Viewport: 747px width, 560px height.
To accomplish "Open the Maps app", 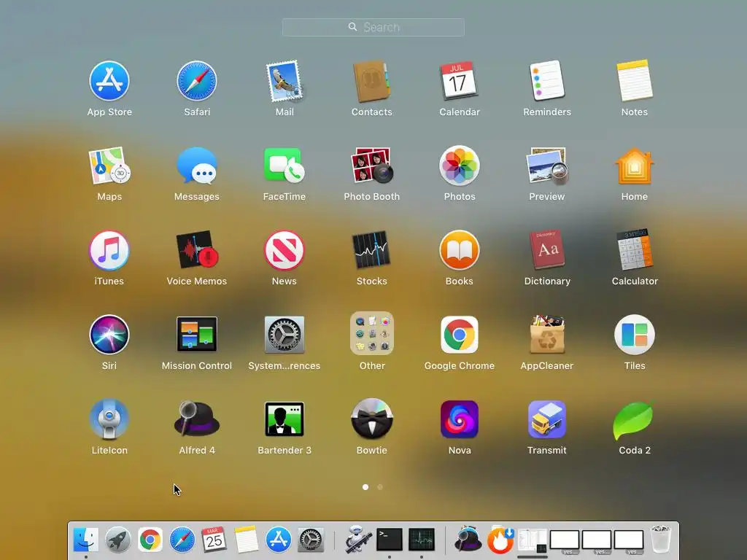I will (x=109, y=166).
